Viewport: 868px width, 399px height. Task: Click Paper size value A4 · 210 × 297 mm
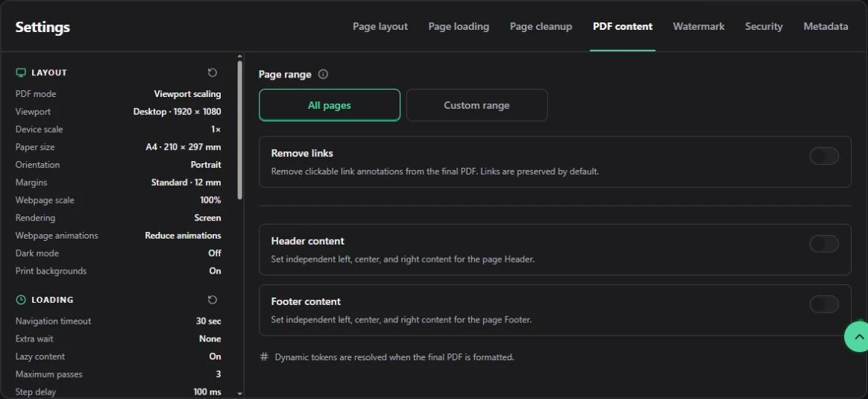point(183,147)
